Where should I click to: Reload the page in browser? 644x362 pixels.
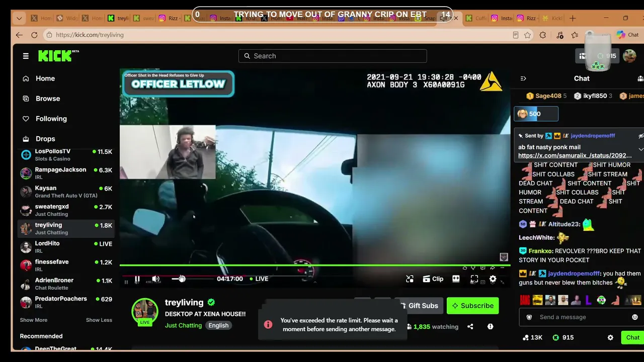[x=34, y=35]
